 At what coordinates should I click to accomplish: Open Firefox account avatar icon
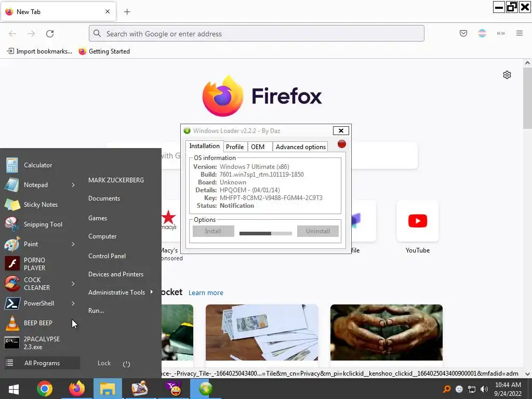[482, 33]
